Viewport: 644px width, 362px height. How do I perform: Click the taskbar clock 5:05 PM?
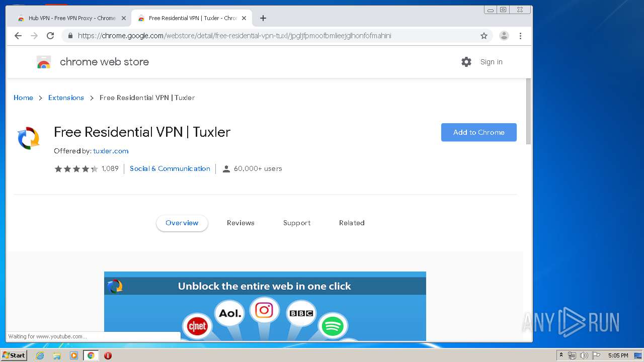(x=618, y=355)
